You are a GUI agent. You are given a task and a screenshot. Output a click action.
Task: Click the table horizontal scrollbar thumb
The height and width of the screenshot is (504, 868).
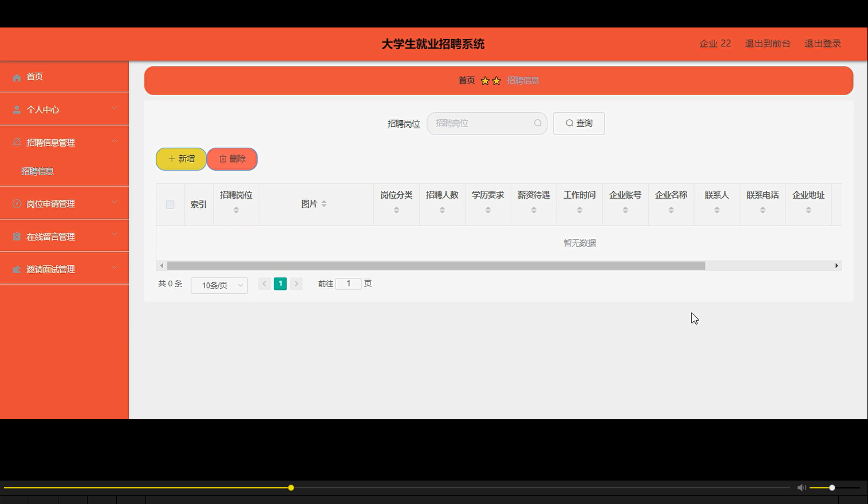pos(436,266)
